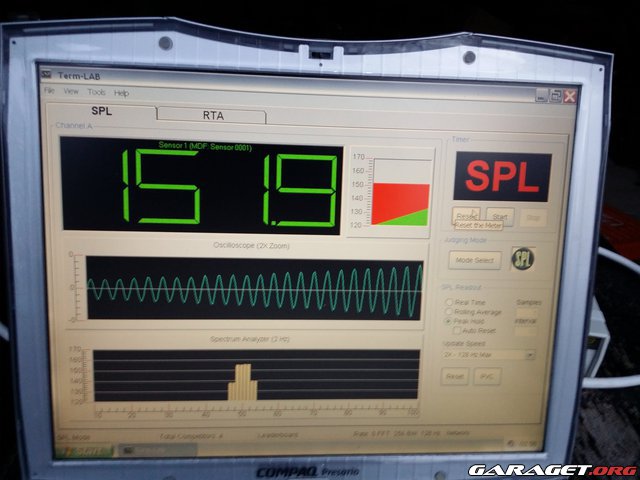Expand the Update Speed dropdown

click(x=530, y=354)
